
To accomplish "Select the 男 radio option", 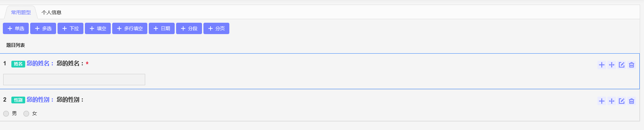I will (x=6, y=114).
